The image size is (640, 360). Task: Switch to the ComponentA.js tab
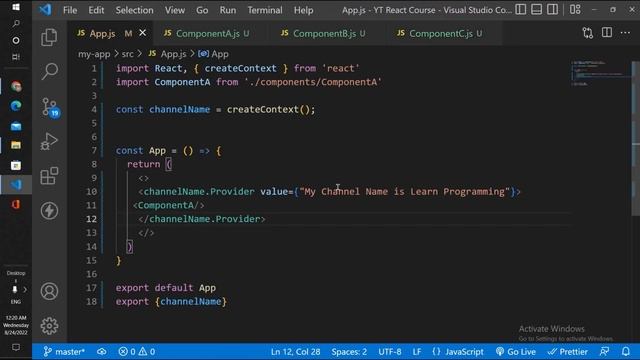click(x=208, y=33)
